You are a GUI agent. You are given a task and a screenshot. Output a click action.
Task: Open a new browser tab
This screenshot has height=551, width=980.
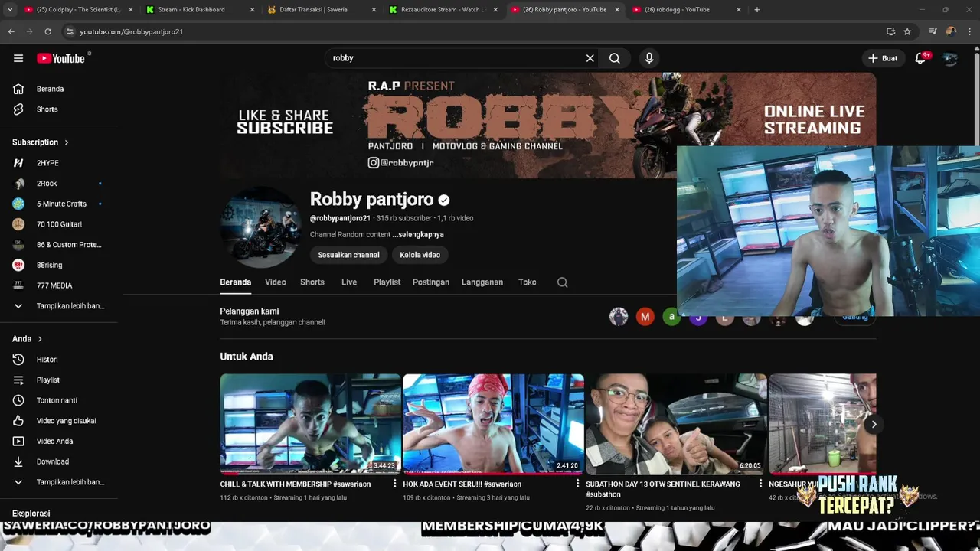tap(757, 10)
